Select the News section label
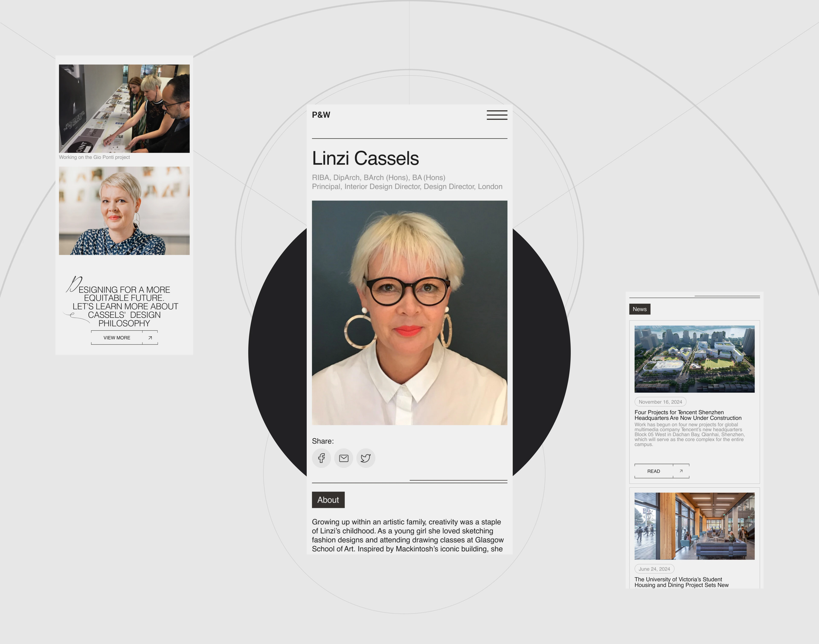Screen dimensions: 819x644 tap(639, 309)
